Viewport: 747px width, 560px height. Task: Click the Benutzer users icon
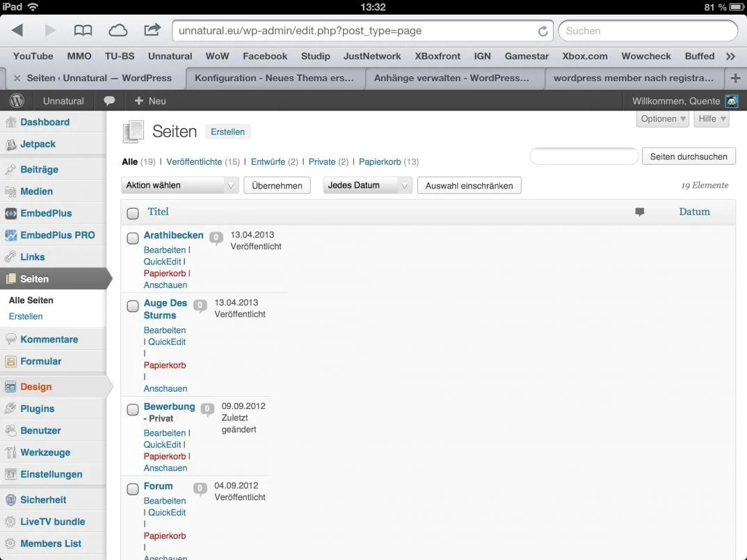[x=10, y=431]
